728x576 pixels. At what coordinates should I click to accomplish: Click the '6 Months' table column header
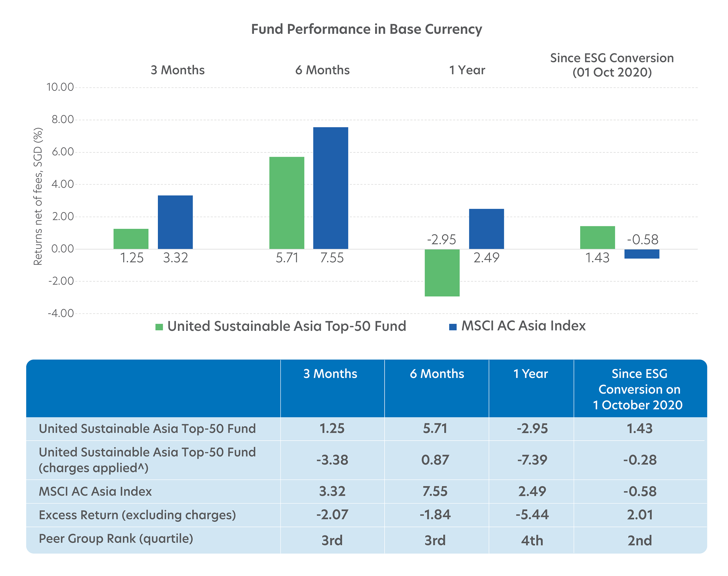(x=437, y=374)
